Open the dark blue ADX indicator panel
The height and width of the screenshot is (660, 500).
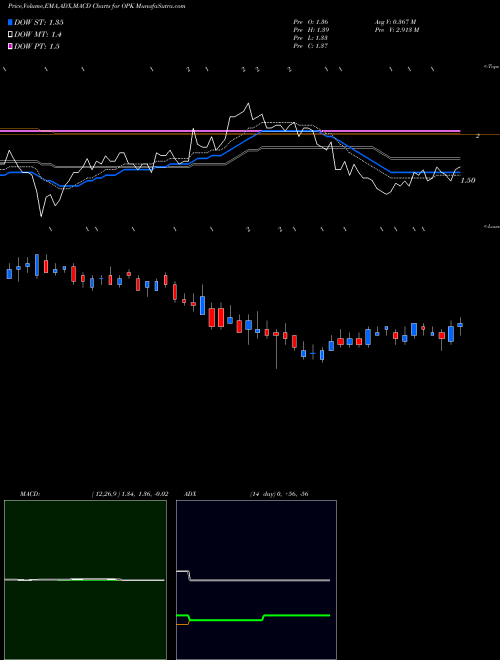pos(256,580)
